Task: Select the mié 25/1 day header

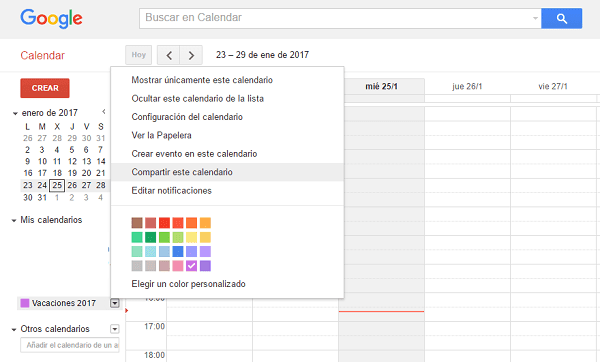Action: pos(382,86)
